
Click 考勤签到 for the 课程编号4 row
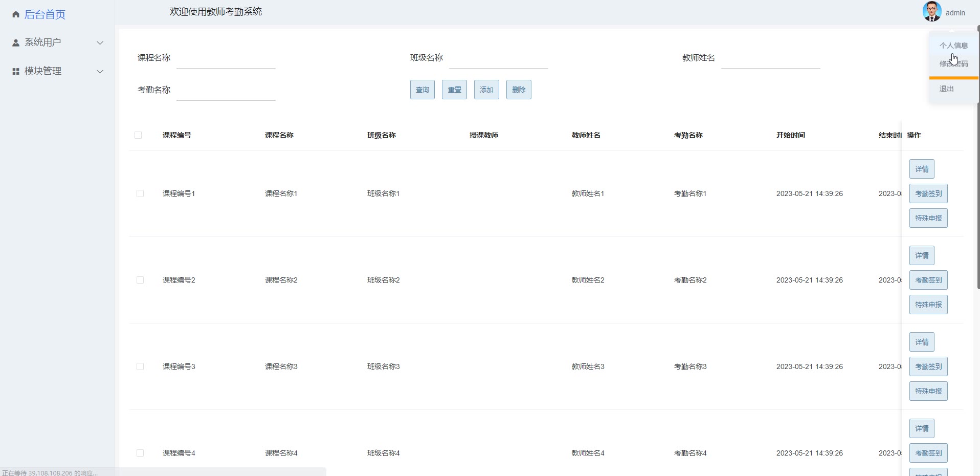[929, 453]
